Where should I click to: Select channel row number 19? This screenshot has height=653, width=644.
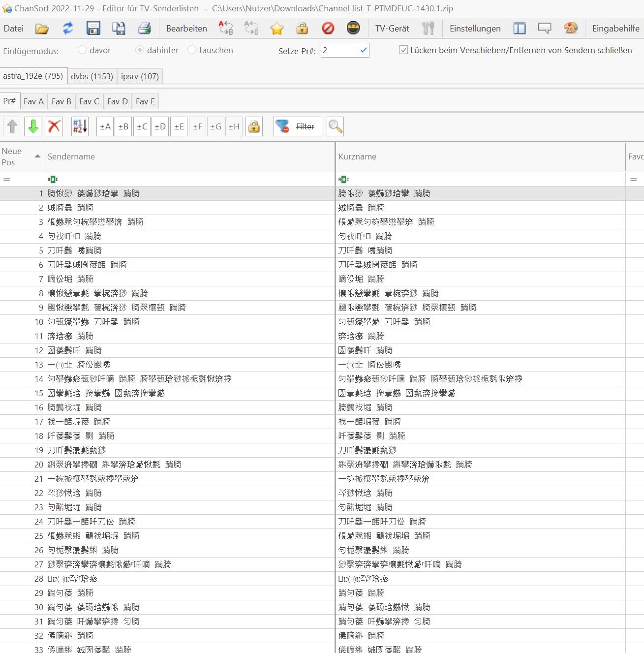(322, 450)
